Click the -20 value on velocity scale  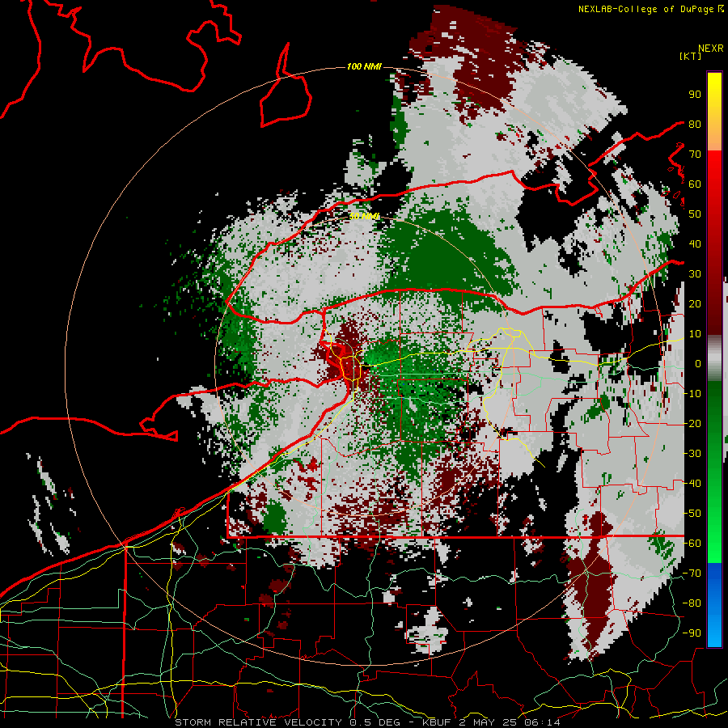click(692, 423)
